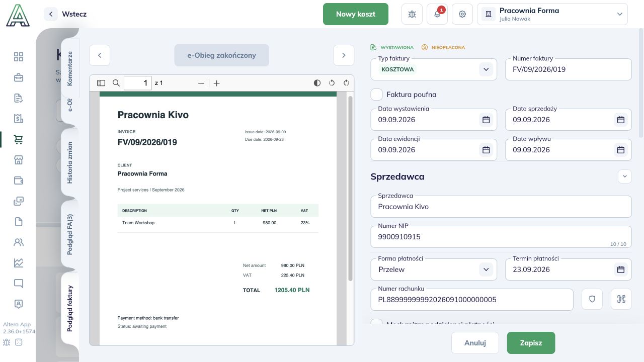Image resolution: width=644 pixels, height=362 pixels.
Task: Open calendar for Data wystawienia
Action: point(486,120)
